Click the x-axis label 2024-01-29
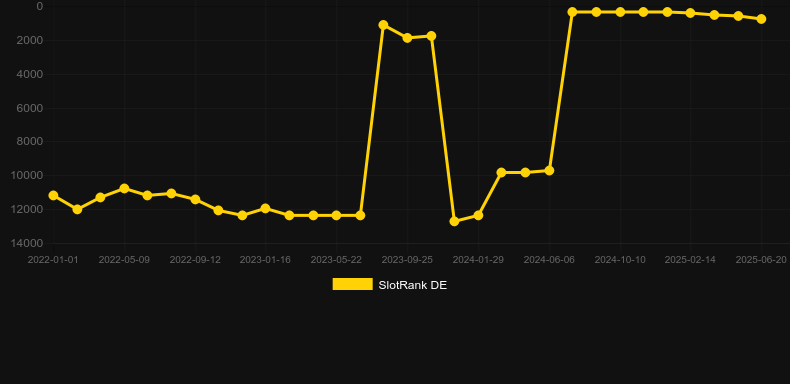The width and height of the screenshot is (790, 384). click(x=478, y=260)
